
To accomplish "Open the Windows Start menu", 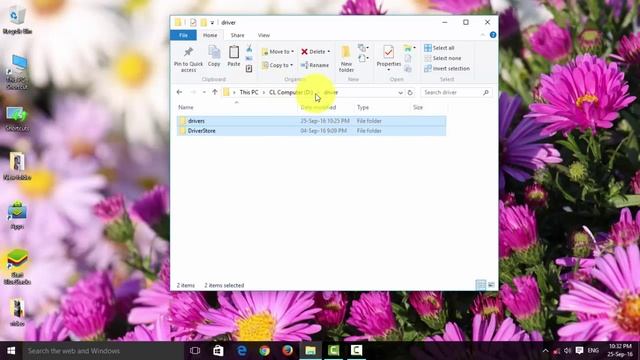I will point(11,351).
